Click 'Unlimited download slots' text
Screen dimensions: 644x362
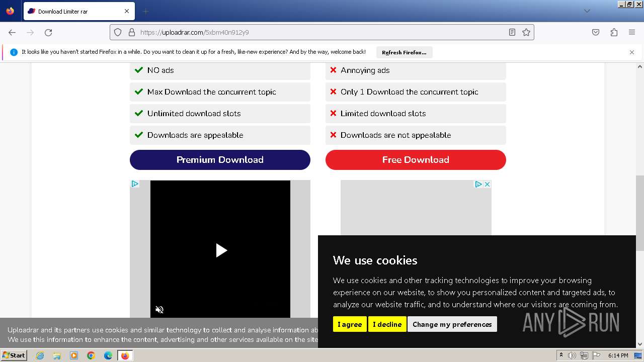[194, 114]
